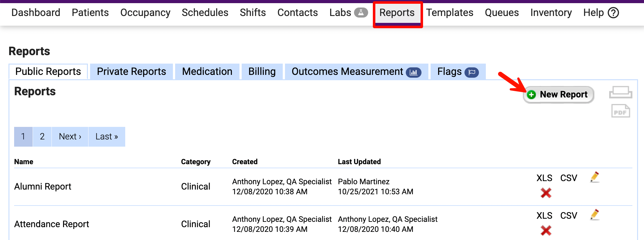Open the Alumni Report entry

click(x=43, y=186)
